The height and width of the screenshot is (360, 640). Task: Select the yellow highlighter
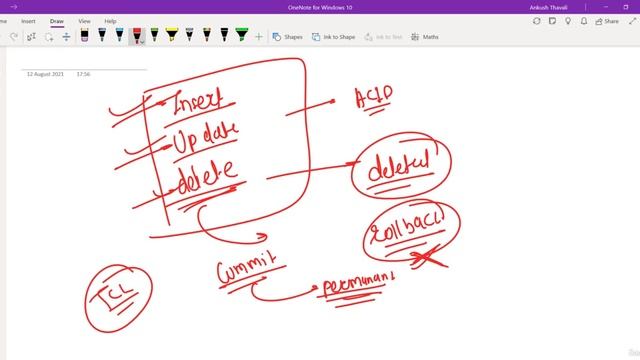tap(172, 36)
